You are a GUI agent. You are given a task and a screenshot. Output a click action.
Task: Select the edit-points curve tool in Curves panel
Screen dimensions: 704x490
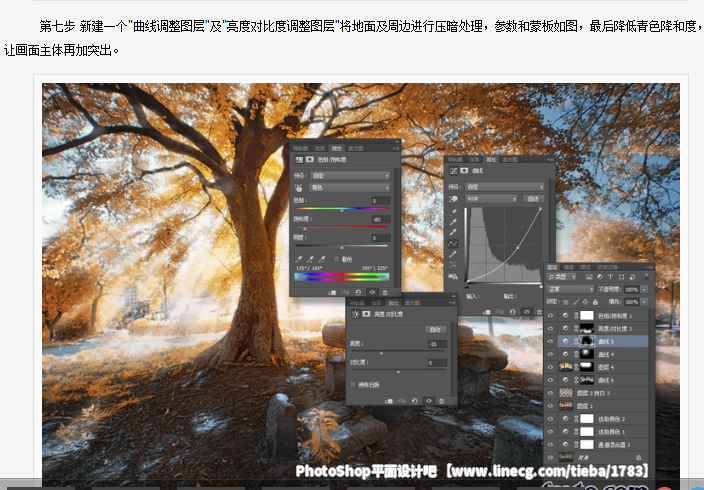[x=453, y=243]
